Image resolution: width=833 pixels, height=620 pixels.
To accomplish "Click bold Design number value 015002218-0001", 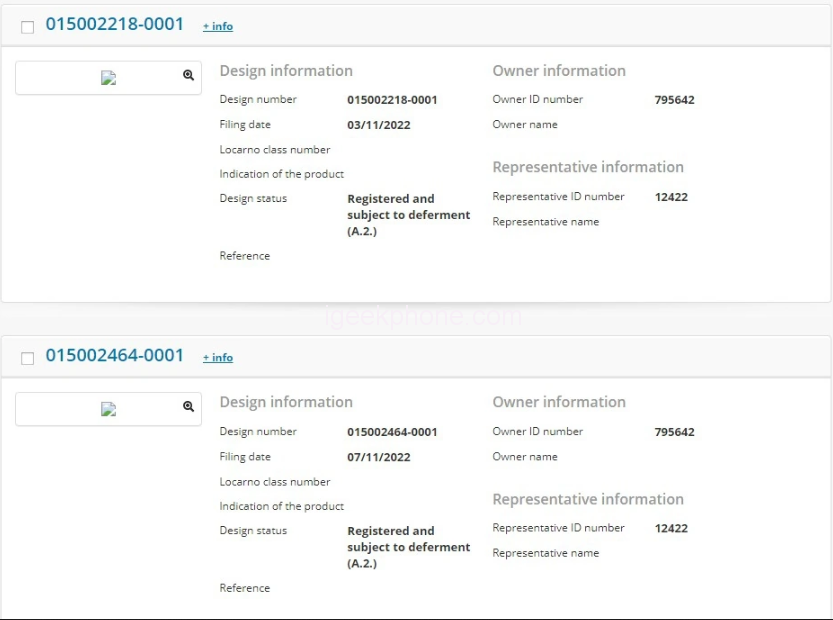I will point(392,100).
